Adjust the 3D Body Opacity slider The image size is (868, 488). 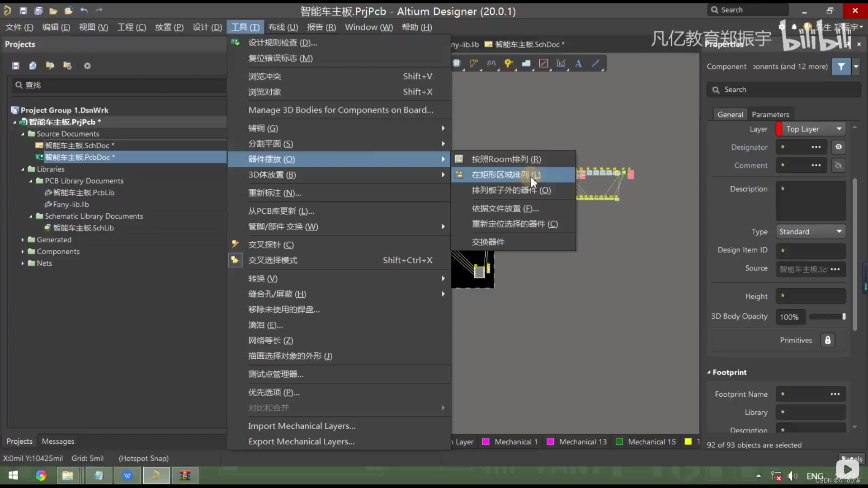844,317
